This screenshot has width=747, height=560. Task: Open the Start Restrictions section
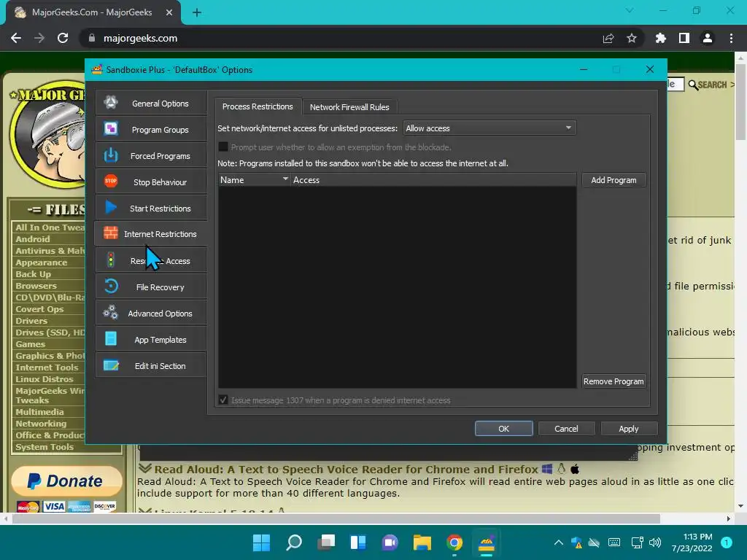(151, 208)
